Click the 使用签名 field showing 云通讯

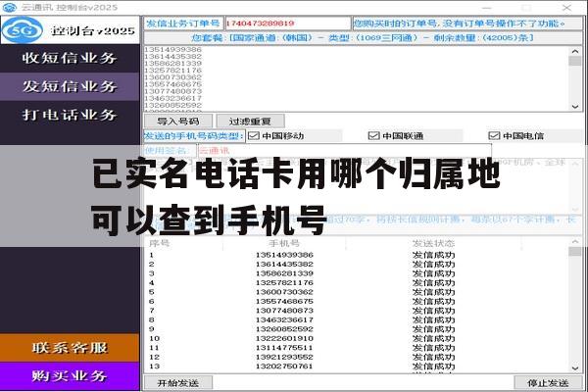pos(344,151)
